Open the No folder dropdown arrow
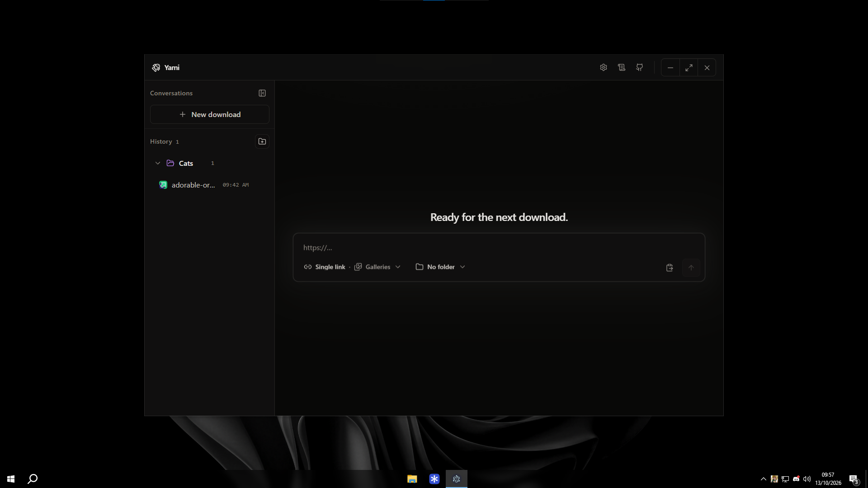This screenshot has width=868, height=488. point(462,267)
